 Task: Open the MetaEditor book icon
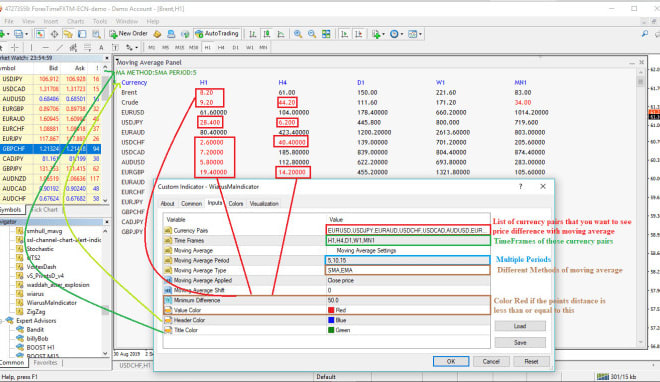click(157, 34)
